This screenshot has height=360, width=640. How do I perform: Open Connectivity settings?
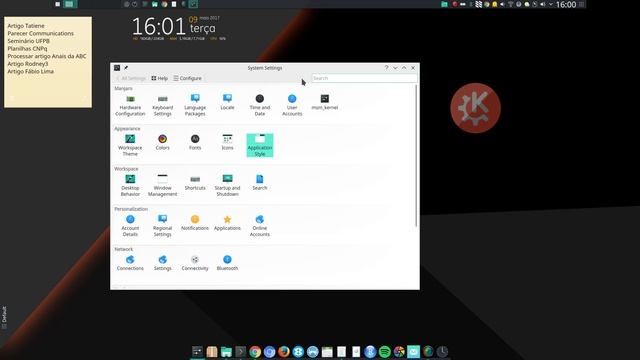[x=195, y=263]
